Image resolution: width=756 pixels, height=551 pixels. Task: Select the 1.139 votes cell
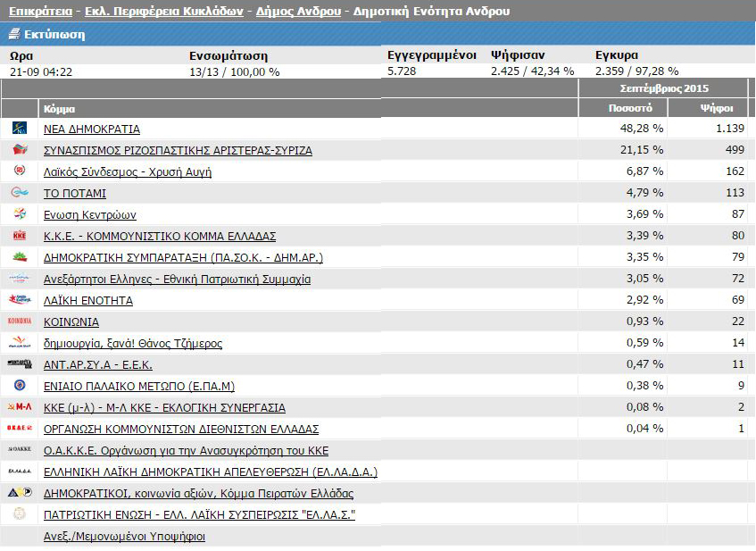(730, 129)
